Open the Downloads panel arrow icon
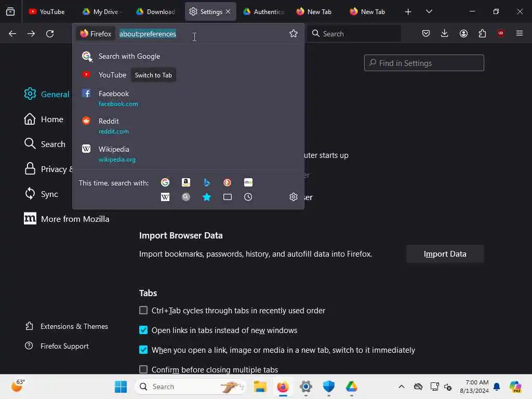532x399 pixels. [445, 33]
